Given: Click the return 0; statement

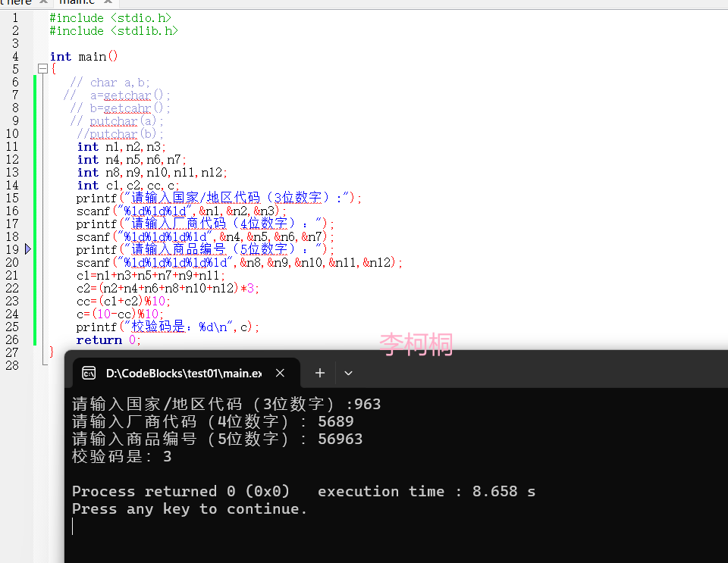Looking at the screenshot, I should [108, 340].
